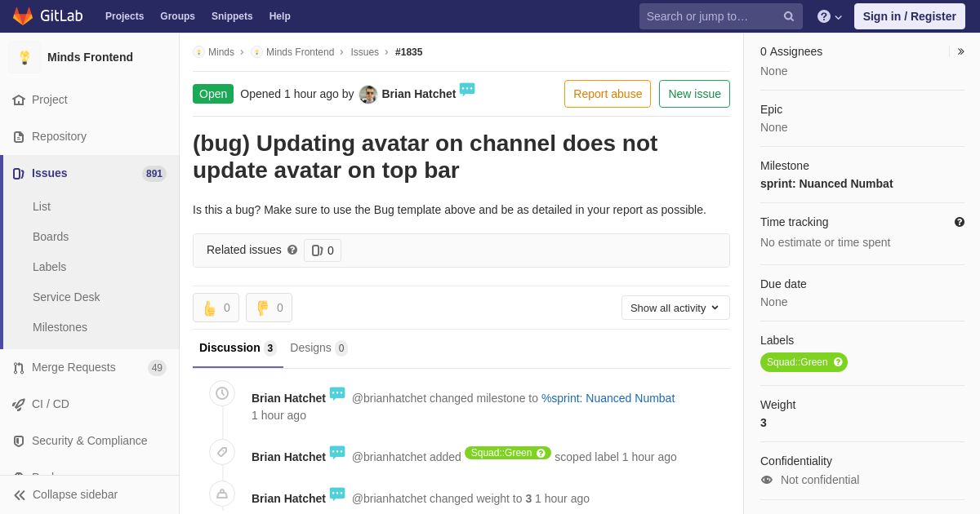Open the Merge Requests sidebar icon

(19, 367)
